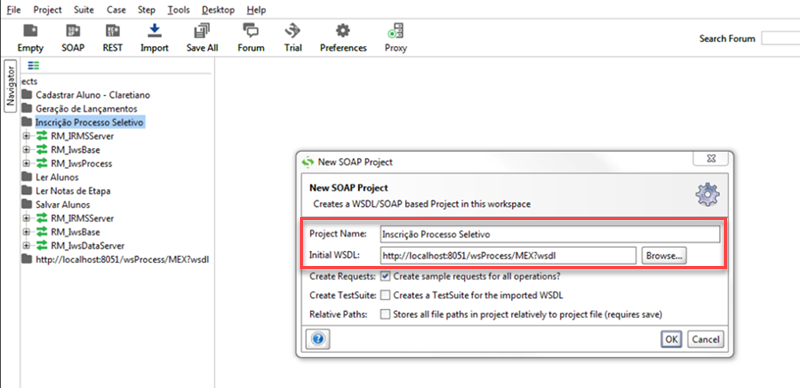Open the Tools menu

179,10
